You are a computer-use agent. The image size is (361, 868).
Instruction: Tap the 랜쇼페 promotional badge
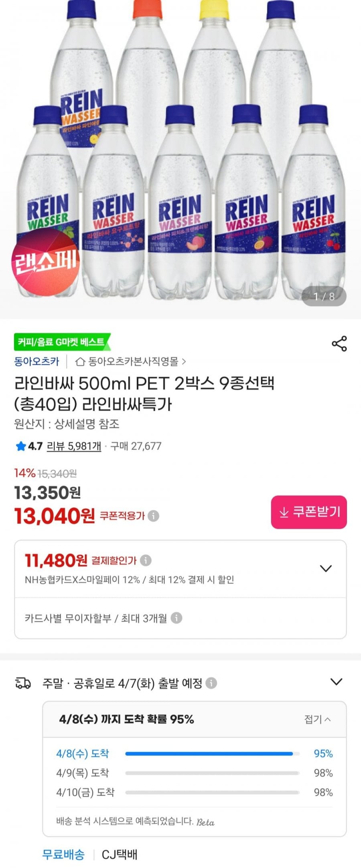[x=45, y=262]
